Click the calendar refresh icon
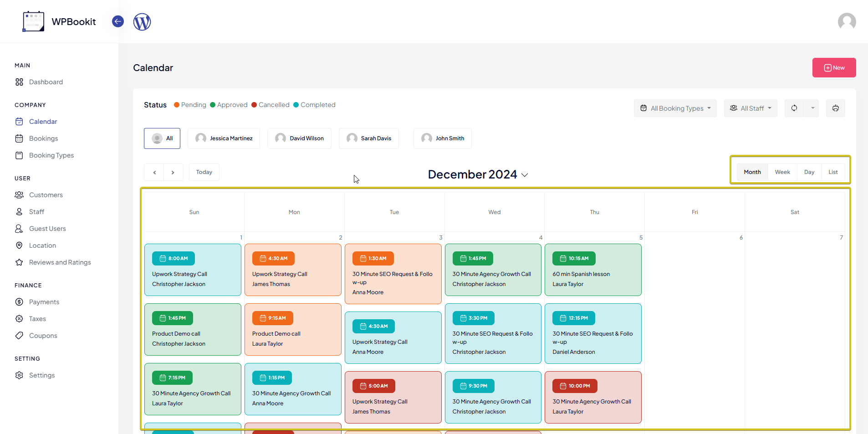 coord(794,108)
